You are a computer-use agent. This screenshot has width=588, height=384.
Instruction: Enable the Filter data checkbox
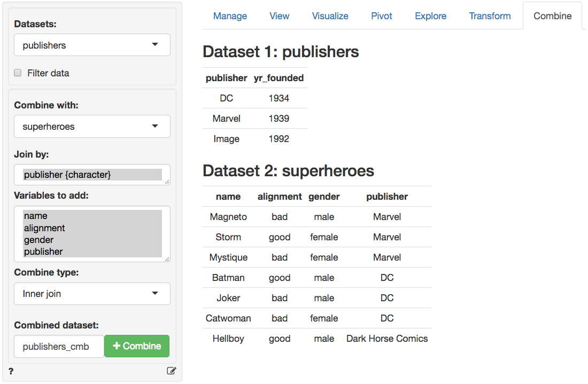coord(18,73)
